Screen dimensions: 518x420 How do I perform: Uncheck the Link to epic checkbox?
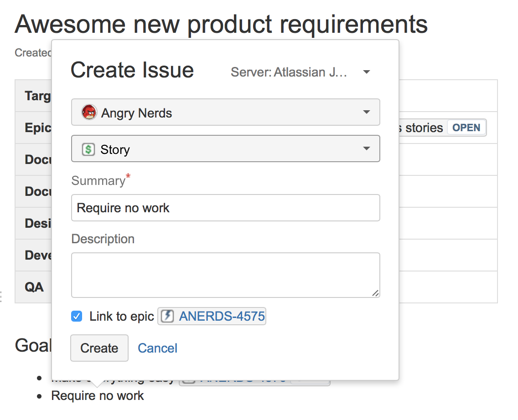77,316
